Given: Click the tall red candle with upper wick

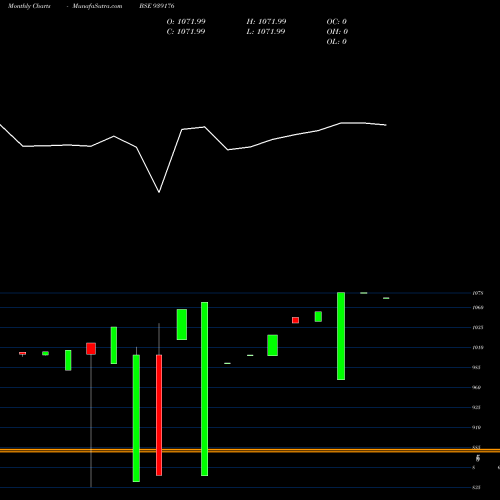Looking at the screenshot, I should [159, 415].
